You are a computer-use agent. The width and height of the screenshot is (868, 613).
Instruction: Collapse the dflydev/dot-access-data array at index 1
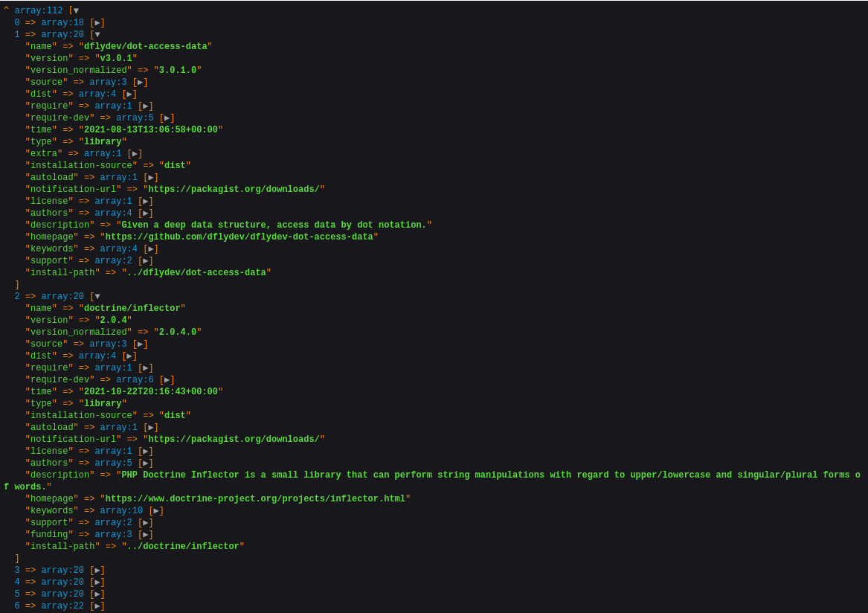(97, 35)
